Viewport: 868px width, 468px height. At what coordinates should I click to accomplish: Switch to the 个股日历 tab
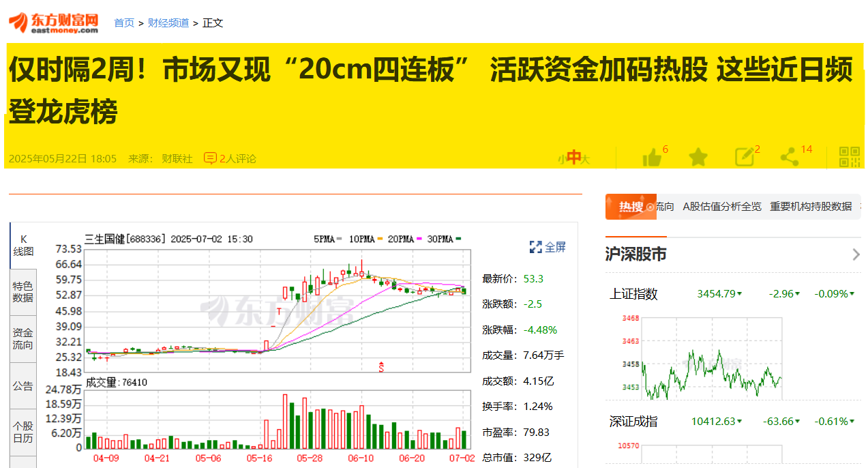coord(23,433)
